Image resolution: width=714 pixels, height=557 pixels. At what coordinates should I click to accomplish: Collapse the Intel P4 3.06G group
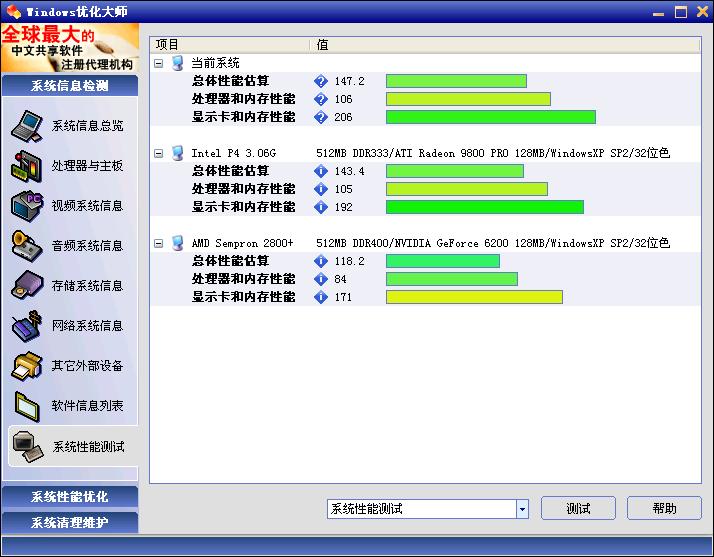158,153
